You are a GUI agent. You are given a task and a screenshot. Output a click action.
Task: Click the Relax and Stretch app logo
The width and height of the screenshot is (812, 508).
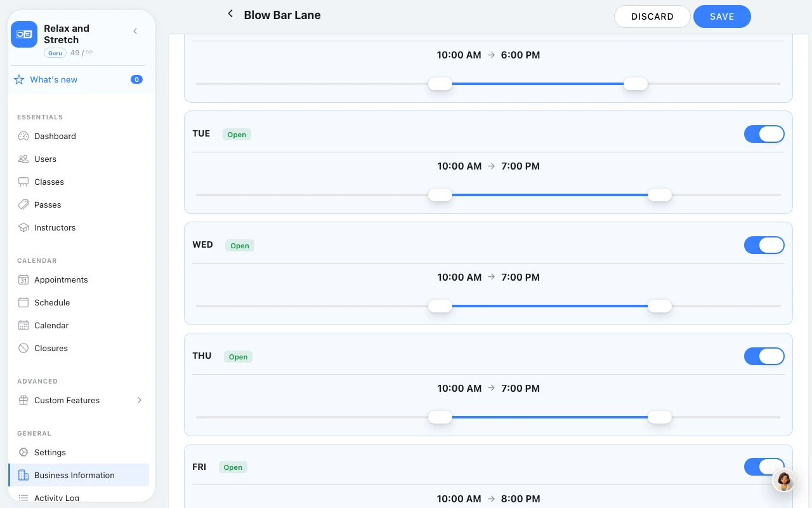[24, 34]
